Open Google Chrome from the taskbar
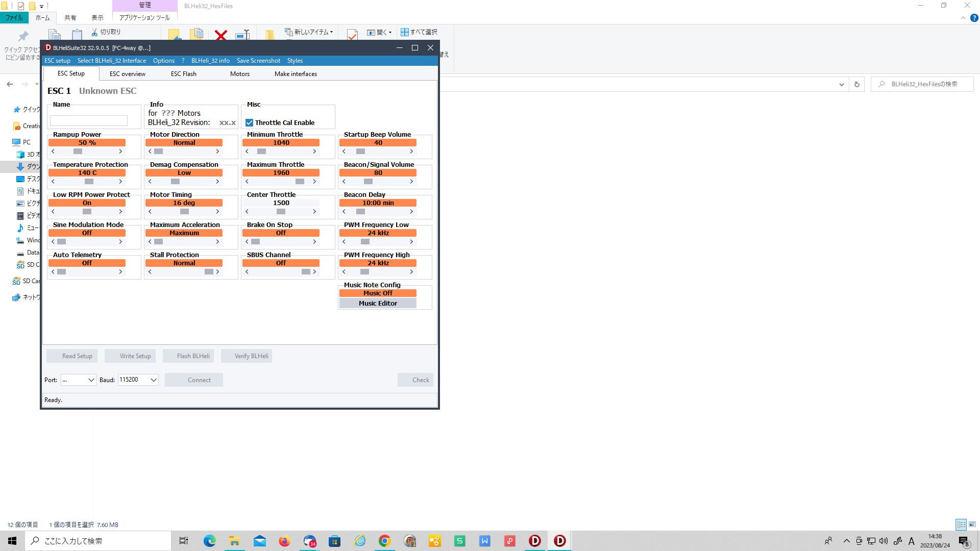The height and width of the screenshot is (551, 980). pyautogui.click(x=384, y=541)
